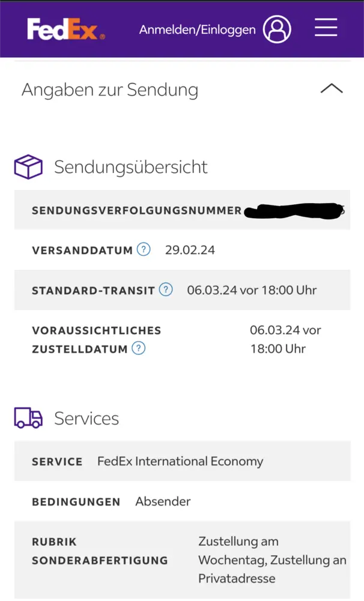Open the help icon next to Versanddatum
This screenshot has height=601, width=364.
click(x=144, y=249)
